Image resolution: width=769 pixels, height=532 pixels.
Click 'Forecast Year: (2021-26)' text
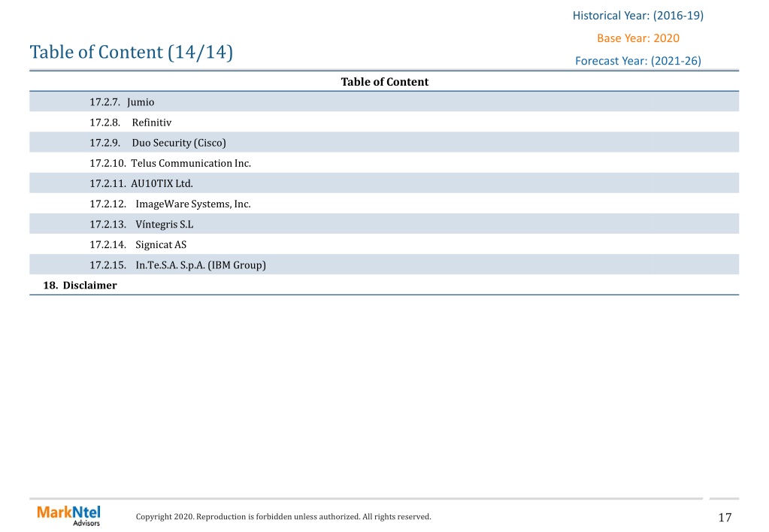[x=638, y=61]
